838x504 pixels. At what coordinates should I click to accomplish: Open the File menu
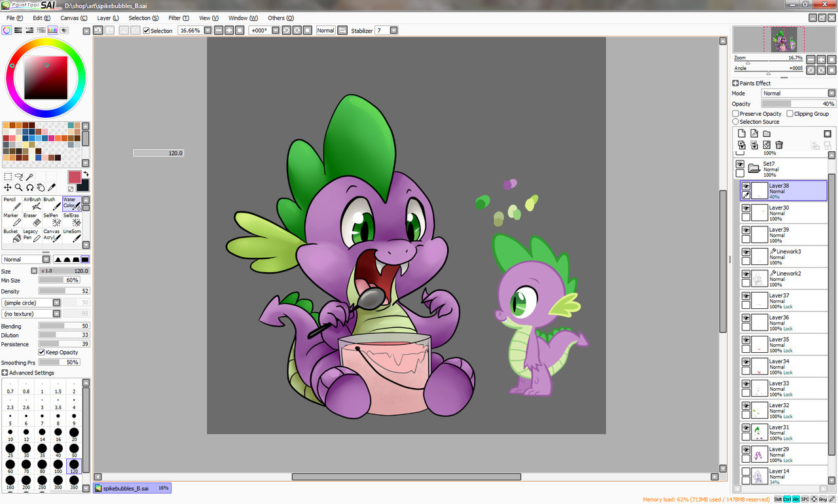14,18
